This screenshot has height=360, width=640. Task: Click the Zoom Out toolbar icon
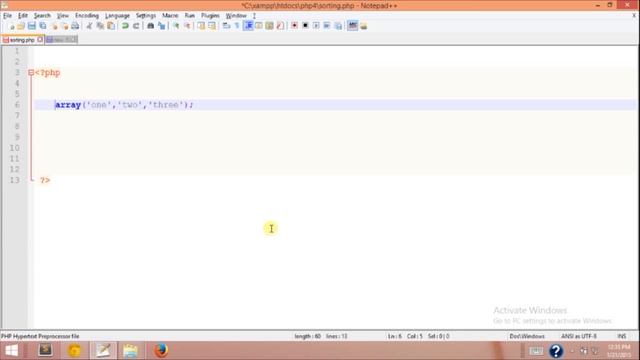(x=187, y=26)
